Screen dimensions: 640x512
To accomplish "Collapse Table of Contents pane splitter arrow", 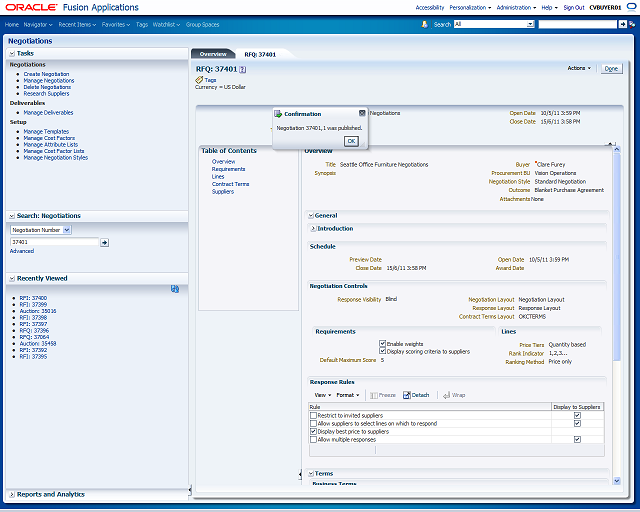I will click(300, 474).
